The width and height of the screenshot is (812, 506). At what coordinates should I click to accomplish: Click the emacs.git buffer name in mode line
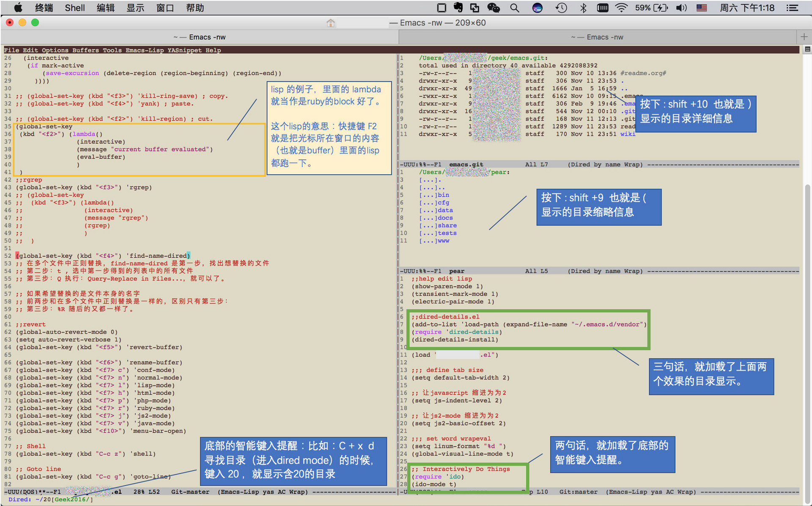point(466,165)
